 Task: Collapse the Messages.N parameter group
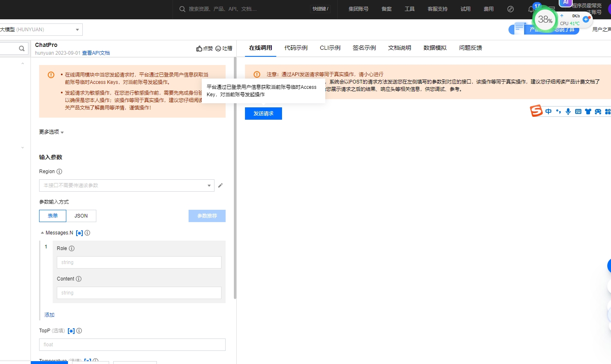(x=42, y=233)
